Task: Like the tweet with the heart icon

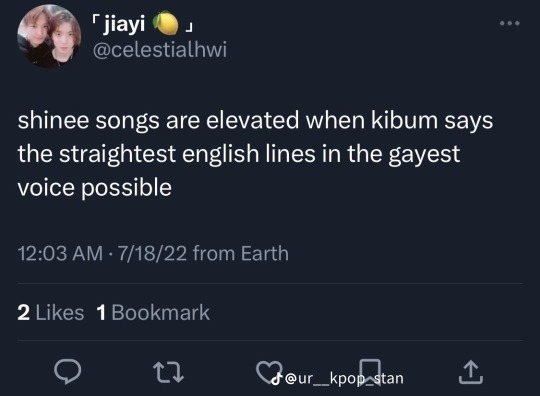Action: pyautogui.click(x=269, y=372)
